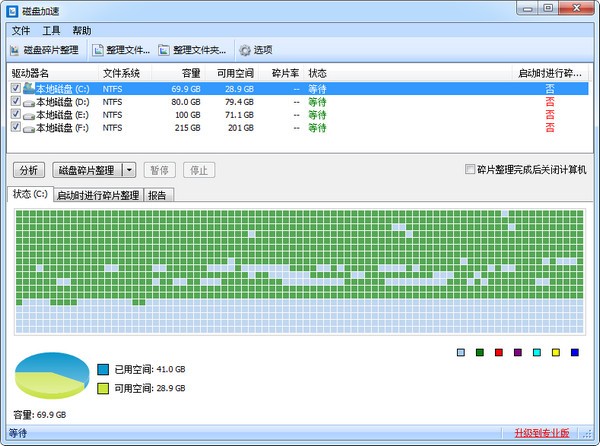Select the 本地磁盘 (C:) drive icon
Image resolution: width=600 pixels, height=446 pixels.
coord(28,88)
